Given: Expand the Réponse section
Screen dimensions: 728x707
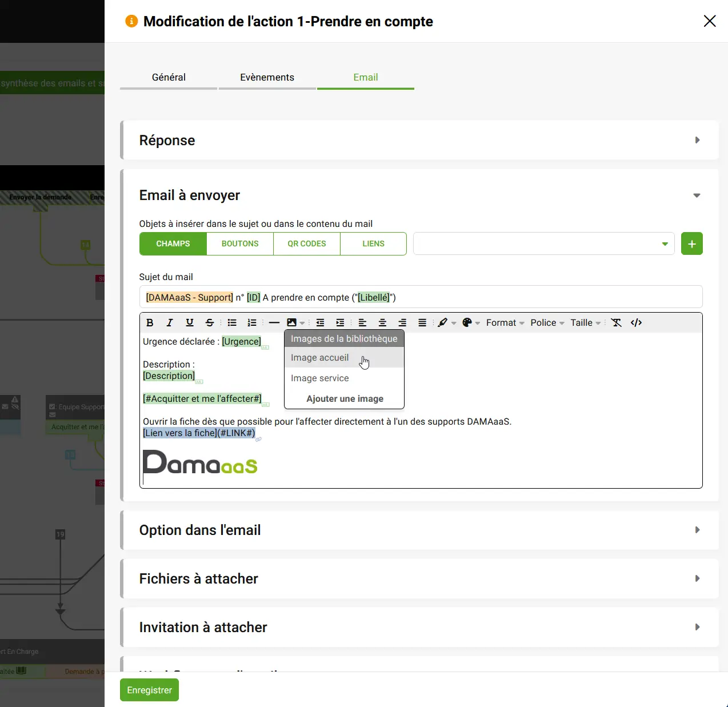Looking at the screenshot, I should (x=421, y=140).
